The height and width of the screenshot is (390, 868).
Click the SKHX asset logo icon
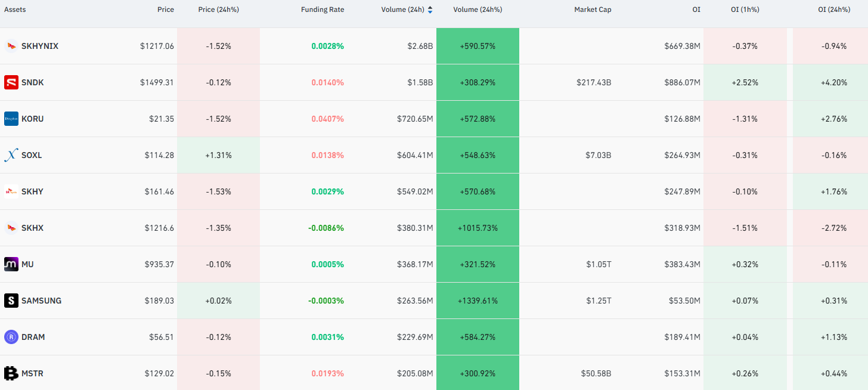click(11, 228)
